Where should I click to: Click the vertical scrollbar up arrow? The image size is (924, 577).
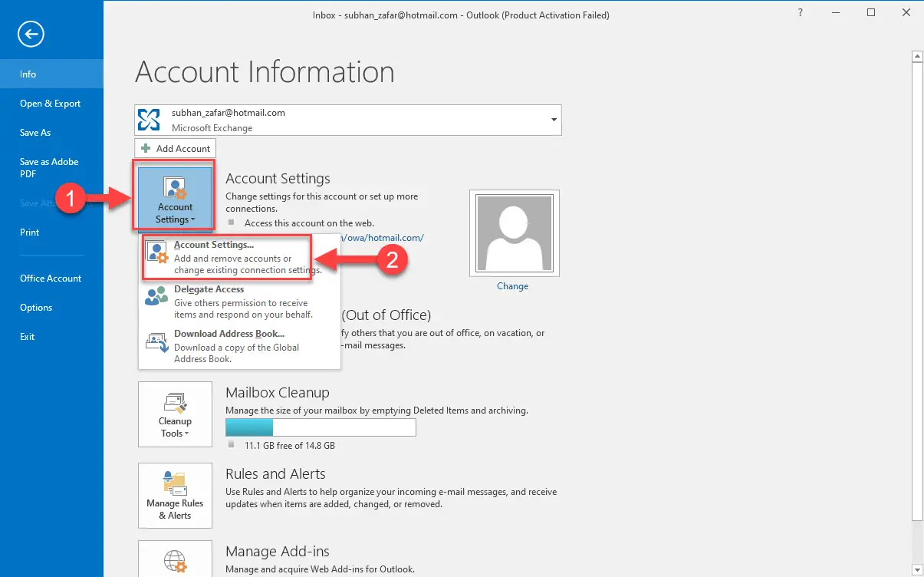tap(916, 56)
